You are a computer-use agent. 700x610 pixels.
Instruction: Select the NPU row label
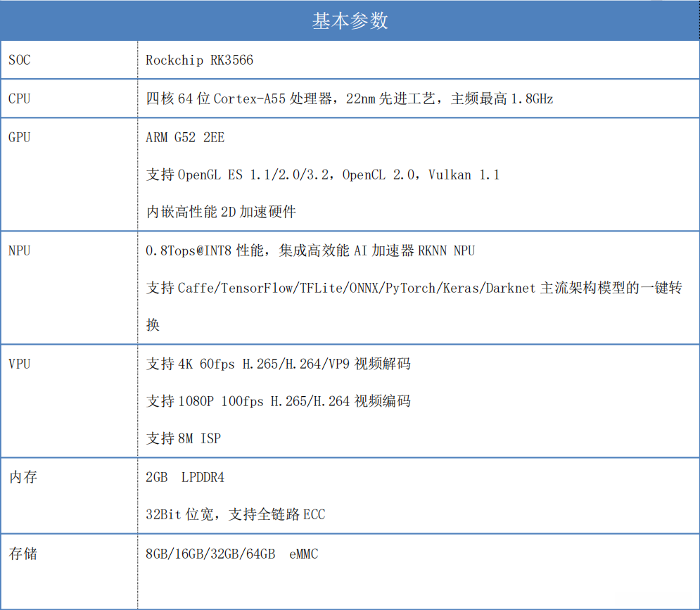click(19, 250)
